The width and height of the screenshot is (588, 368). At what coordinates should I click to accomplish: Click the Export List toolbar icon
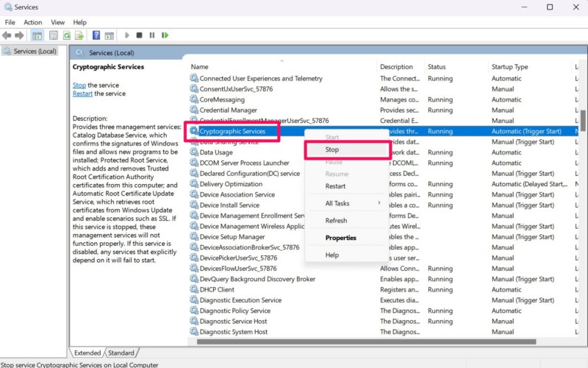coord(79,35)
